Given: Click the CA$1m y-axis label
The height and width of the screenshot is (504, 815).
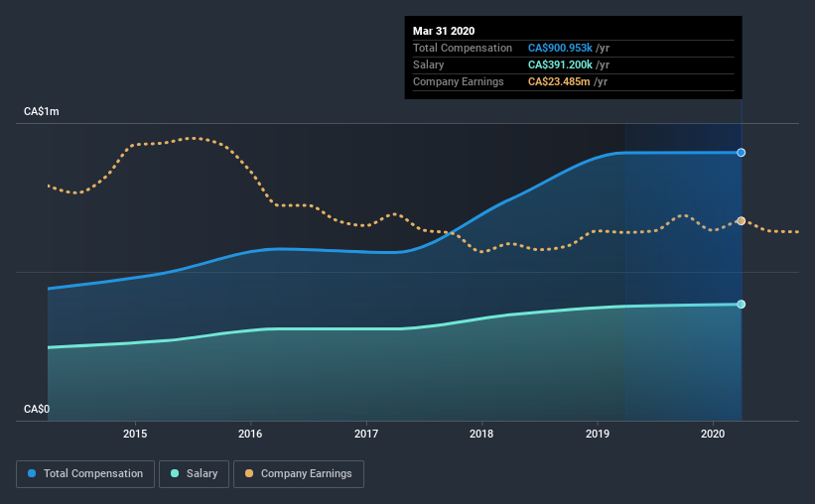Looking at the screenshot, I should point(42,112).
